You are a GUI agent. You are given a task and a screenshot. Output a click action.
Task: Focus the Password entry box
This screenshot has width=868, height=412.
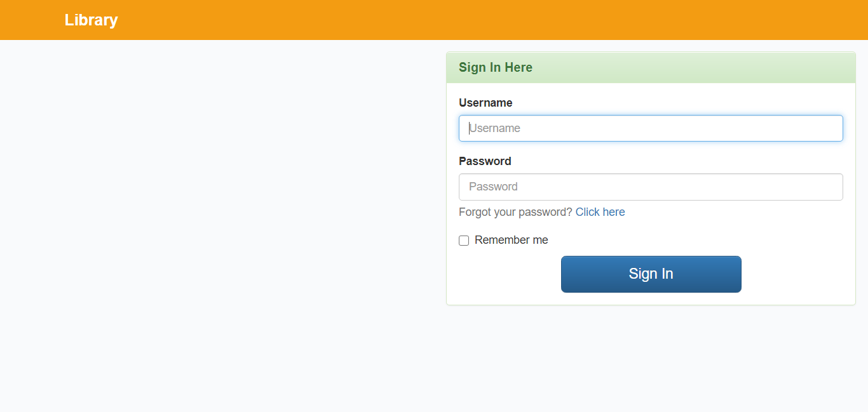point(651,187)
